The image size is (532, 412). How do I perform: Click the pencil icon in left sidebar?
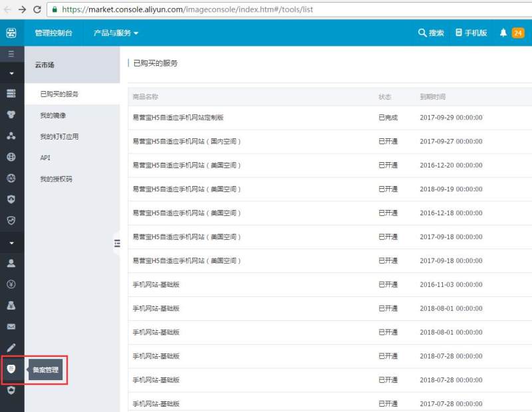[11, 348]
